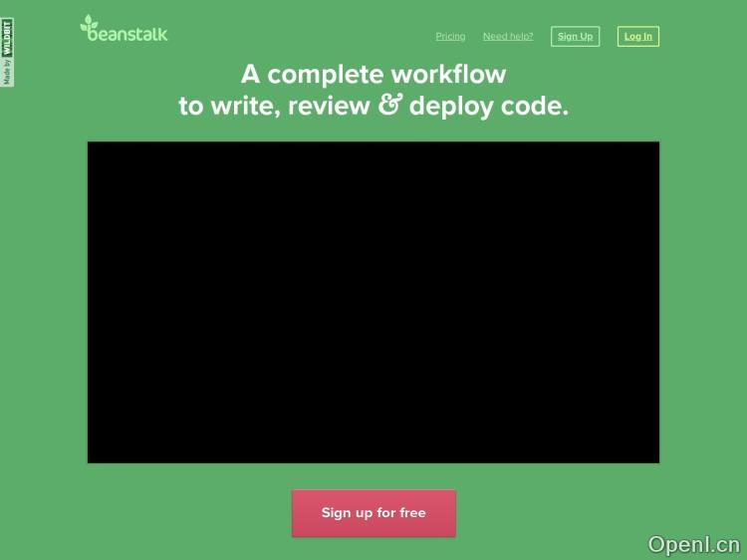Viewport: 747px width, 560px height.
Task: Click the word 'review' in the headline
Action: tap(329, 107)
